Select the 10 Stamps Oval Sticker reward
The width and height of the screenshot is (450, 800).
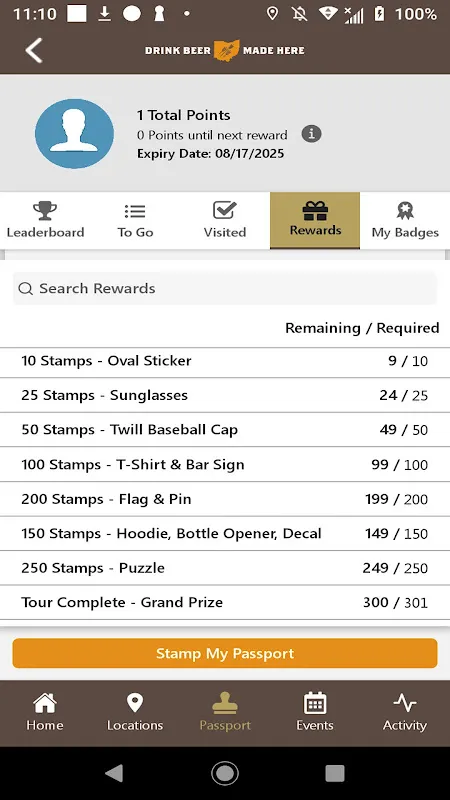225,361
